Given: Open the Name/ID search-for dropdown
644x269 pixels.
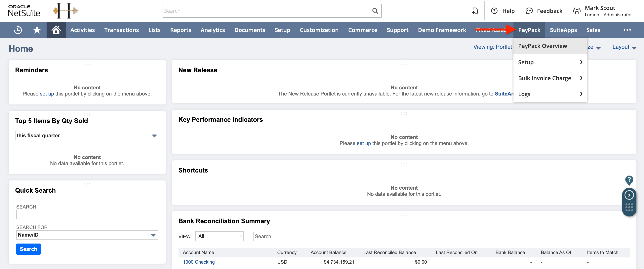Looking at the screenshot, I should pyautogui.click(x=153, y=235).
